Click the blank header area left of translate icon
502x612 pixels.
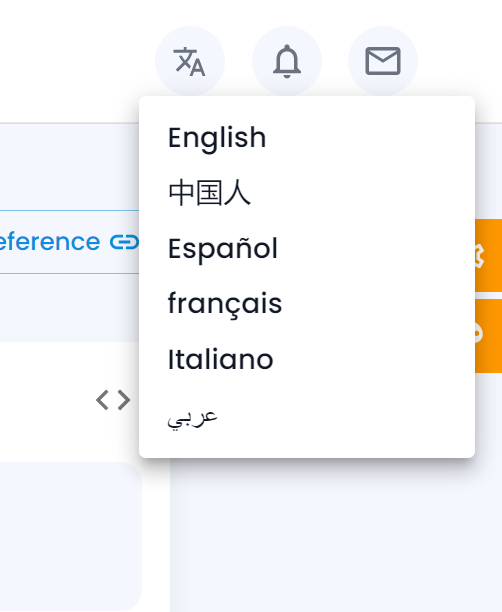click(74, 61)
